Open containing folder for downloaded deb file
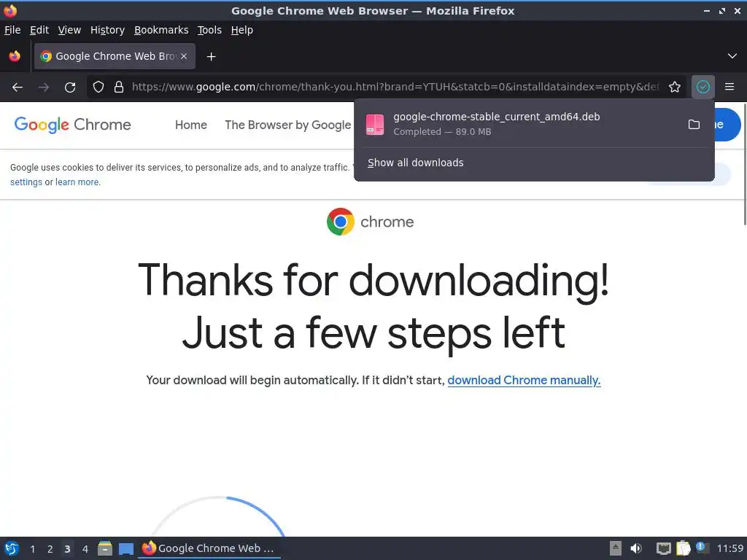Image resolution: width=747 pixels, height=560 pixels. 694,124
